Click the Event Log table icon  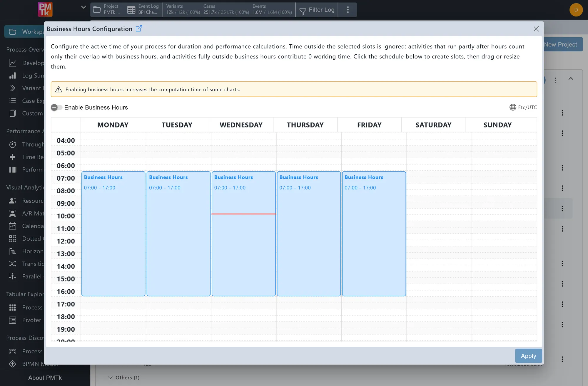point(131,10)
